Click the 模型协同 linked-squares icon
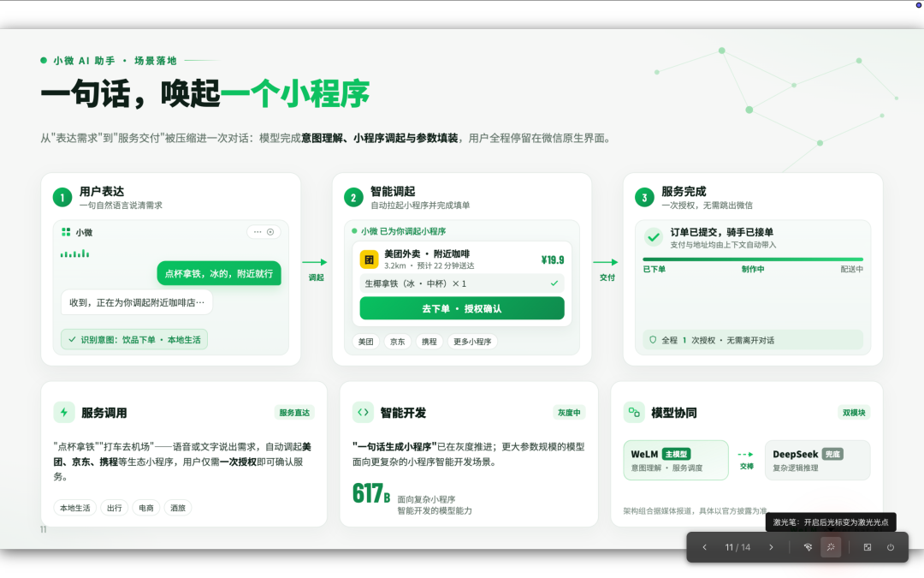The width and height of the screenshot is (924, 578). [x=634, y=412]
